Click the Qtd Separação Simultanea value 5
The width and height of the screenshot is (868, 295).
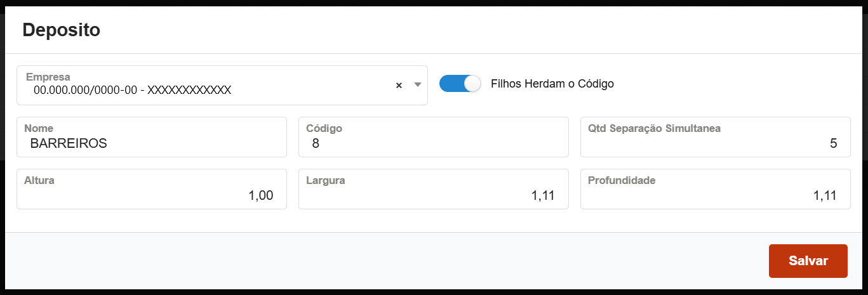click(833, 143)
